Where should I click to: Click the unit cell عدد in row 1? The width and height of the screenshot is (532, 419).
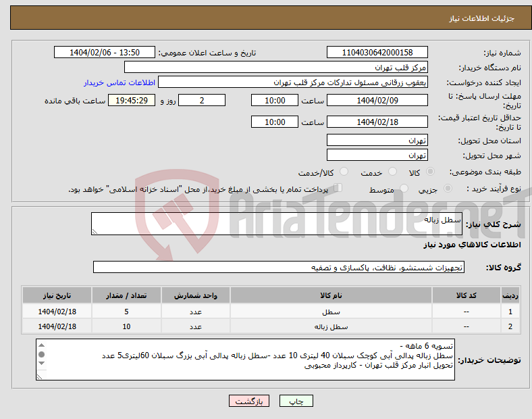pos(196,312)
